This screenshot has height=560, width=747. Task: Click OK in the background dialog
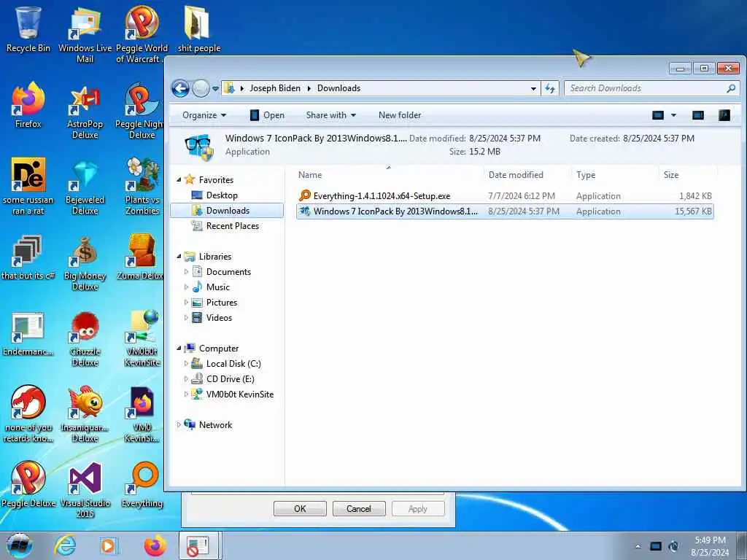pos(300,508)
